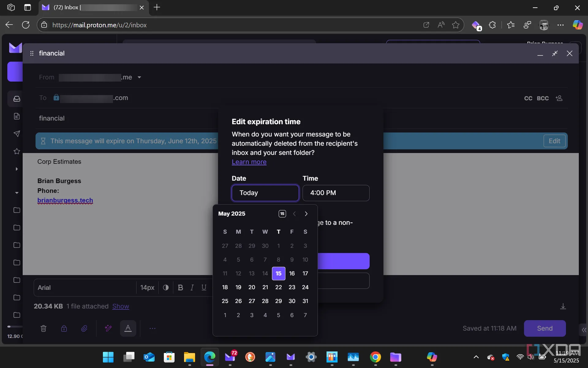
Task: Click the font color contrast icon
Action: point(166,288)
